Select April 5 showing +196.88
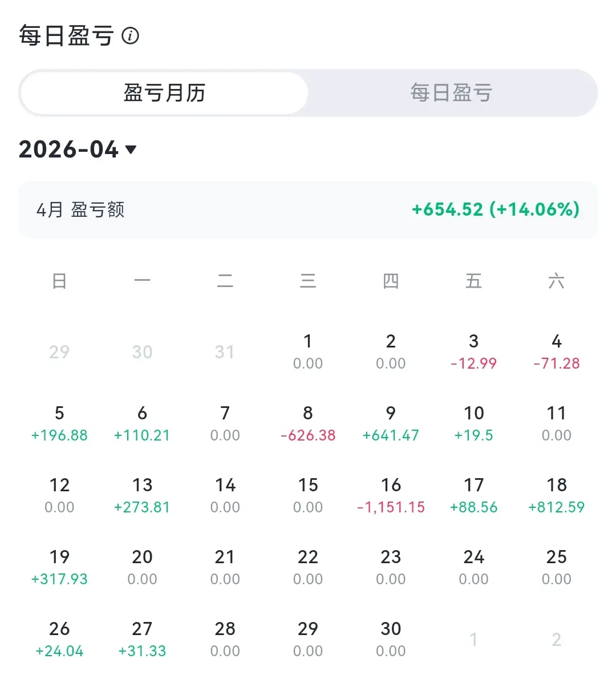 (59, 423)
